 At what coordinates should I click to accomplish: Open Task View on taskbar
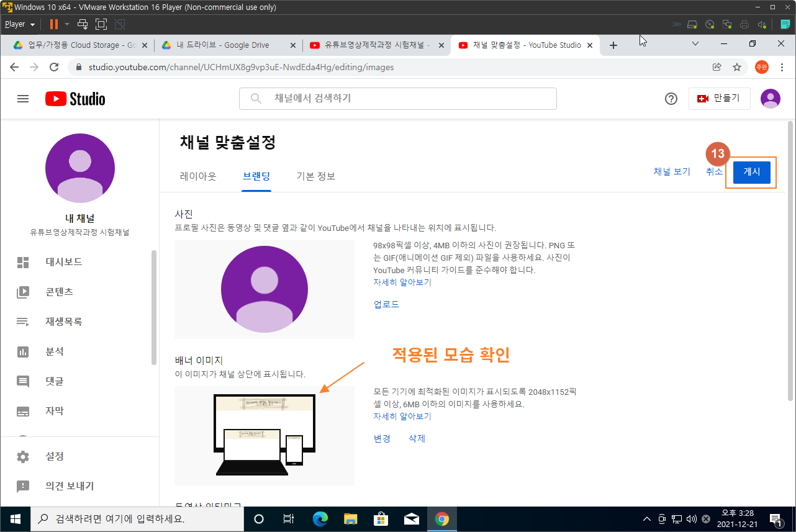click(289, 519)
